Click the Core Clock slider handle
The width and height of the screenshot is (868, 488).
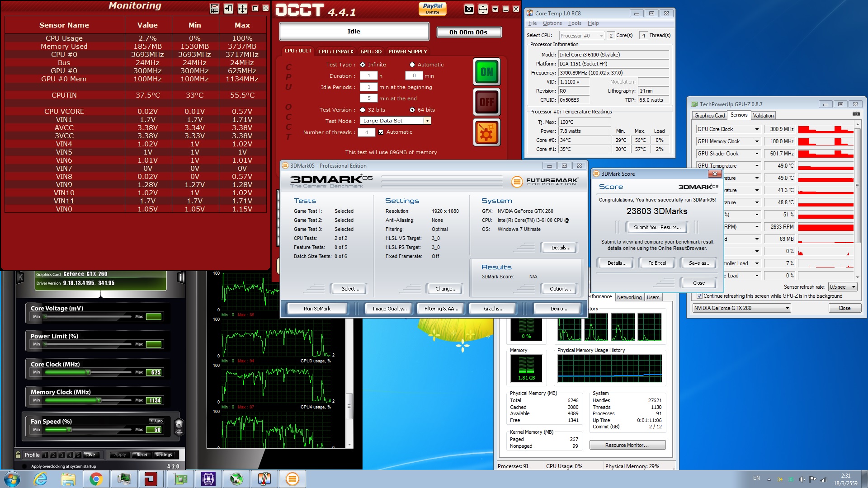pyautogui.click(x=88, y=372)
